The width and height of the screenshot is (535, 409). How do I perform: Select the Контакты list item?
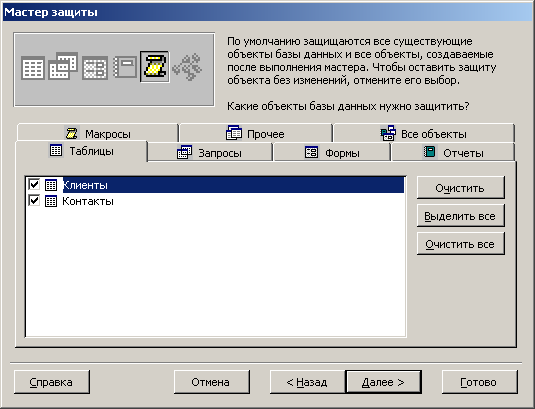(88, 201)
